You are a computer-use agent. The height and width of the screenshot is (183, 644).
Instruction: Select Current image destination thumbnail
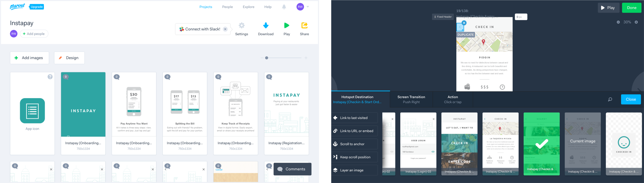click(x=583, y=144)
